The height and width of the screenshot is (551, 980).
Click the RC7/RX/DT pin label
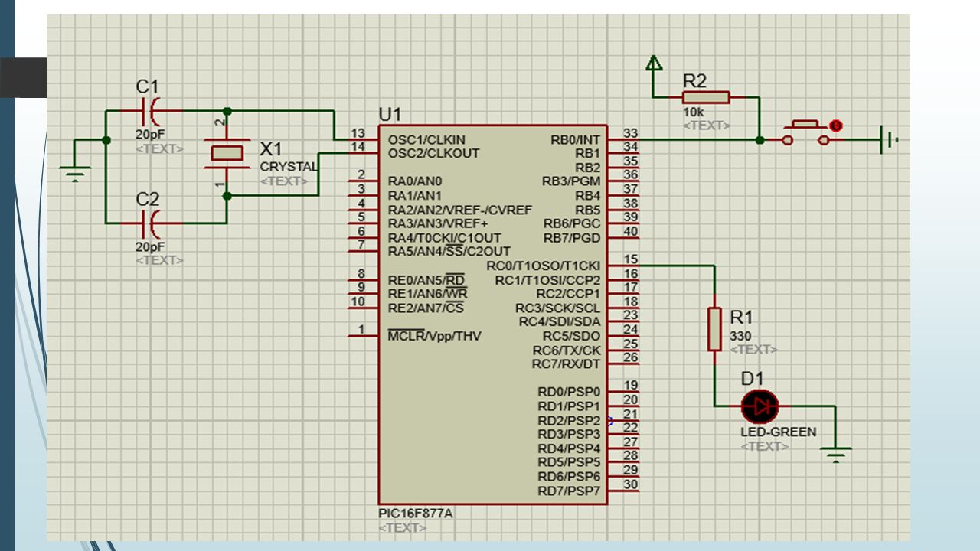coord(567,364)
